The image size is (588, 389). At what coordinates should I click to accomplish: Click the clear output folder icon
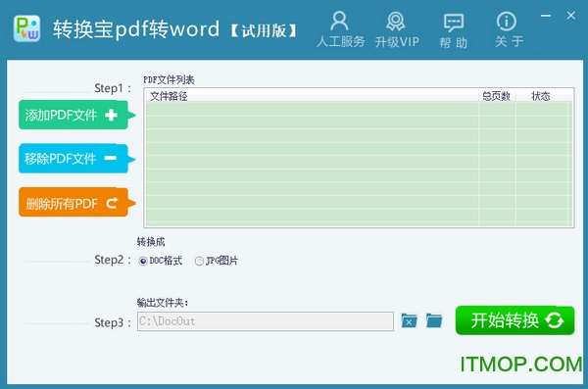409,320
